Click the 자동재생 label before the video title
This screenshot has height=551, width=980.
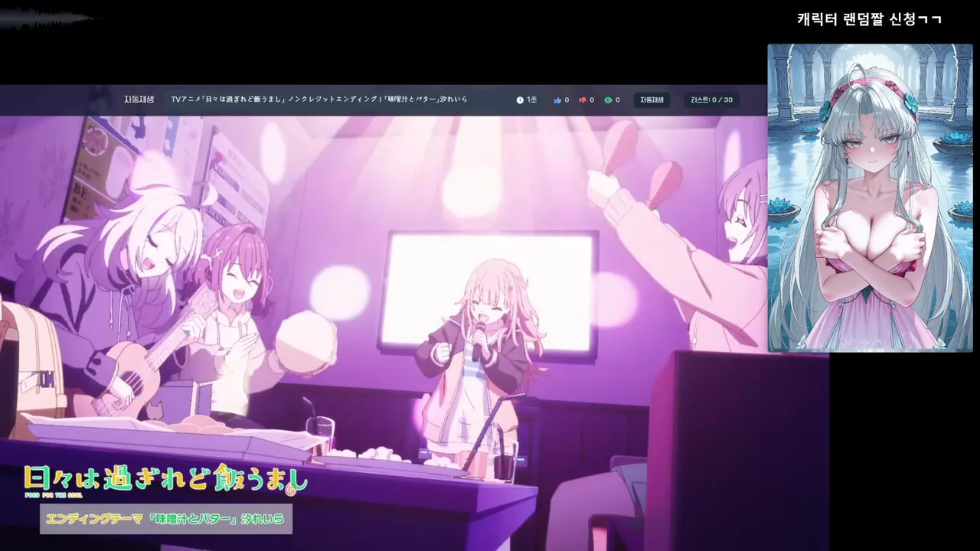(139, 99)
